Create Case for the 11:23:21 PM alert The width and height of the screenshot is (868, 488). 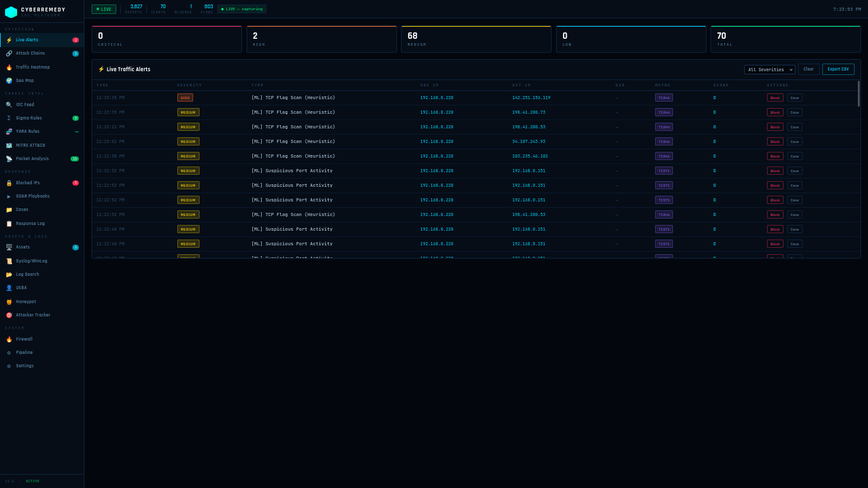point(795,127)
